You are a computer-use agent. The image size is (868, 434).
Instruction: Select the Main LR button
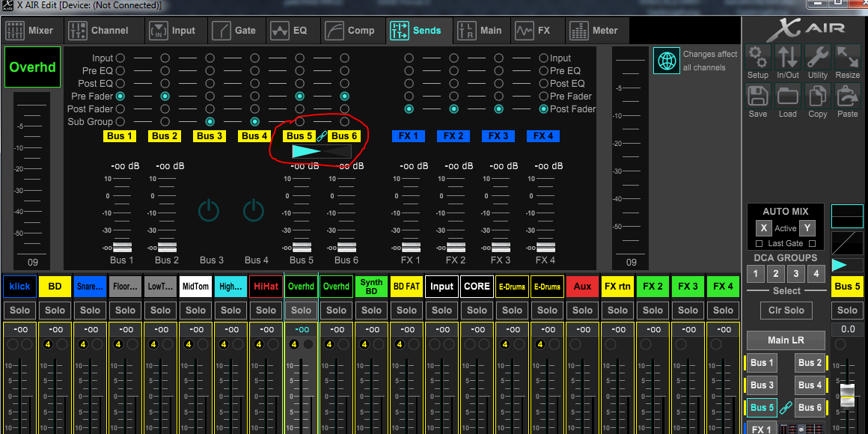[x=786, y=340]
